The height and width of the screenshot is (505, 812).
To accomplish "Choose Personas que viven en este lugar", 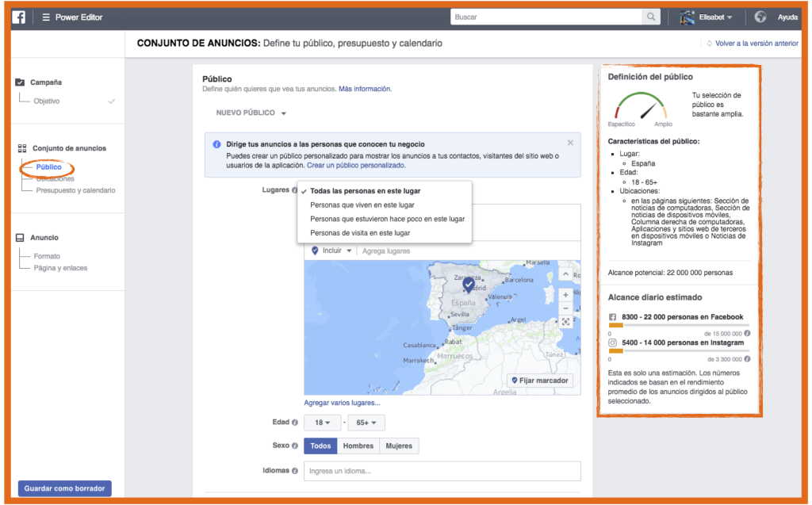I will 362,205.
